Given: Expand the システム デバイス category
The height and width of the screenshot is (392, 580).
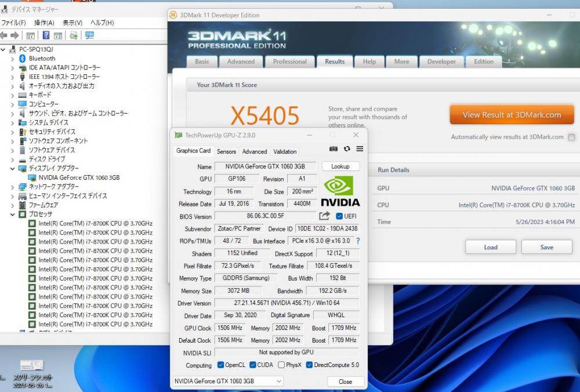Looking at the screenshot, I should pyautogui.click(x=13, y=122).
